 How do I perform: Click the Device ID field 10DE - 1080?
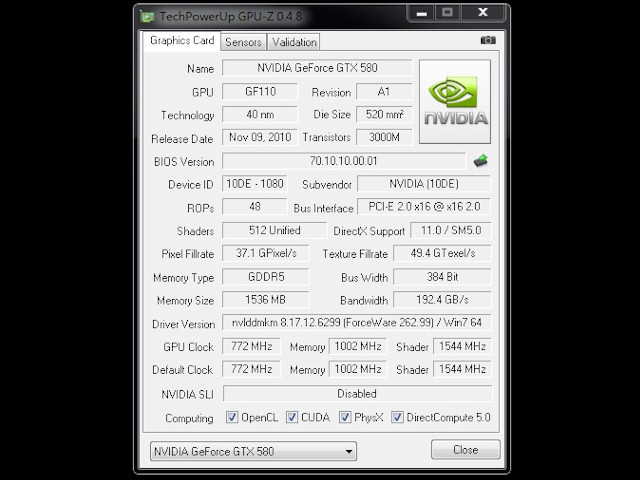(x=255, y=184)
